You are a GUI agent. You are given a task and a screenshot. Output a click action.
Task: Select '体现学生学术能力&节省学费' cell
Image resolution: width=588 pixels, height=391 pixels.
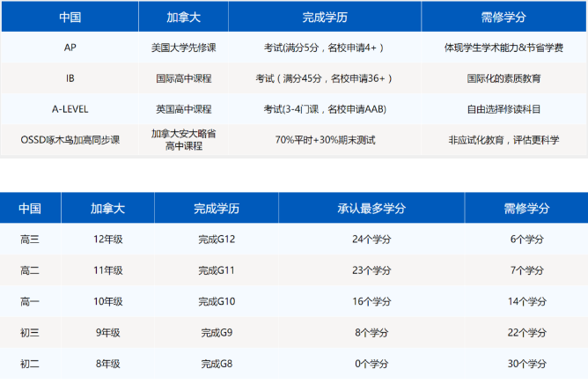point(503,48)
